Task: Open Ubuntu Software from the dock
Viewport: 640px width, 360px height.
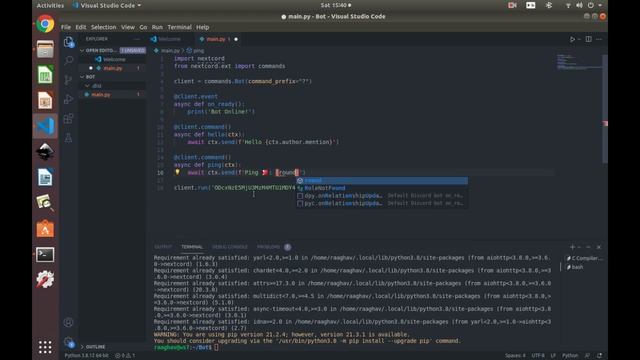Action: pos(45,229)
